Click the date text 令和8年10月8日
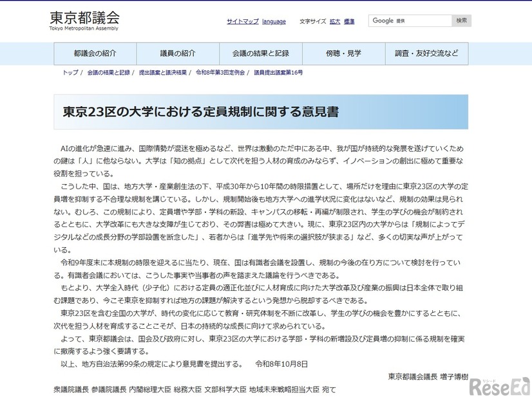 pos(281,364)
